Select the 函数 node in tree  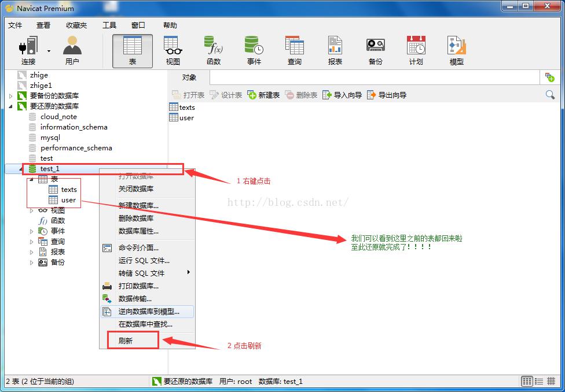point(58,221)
